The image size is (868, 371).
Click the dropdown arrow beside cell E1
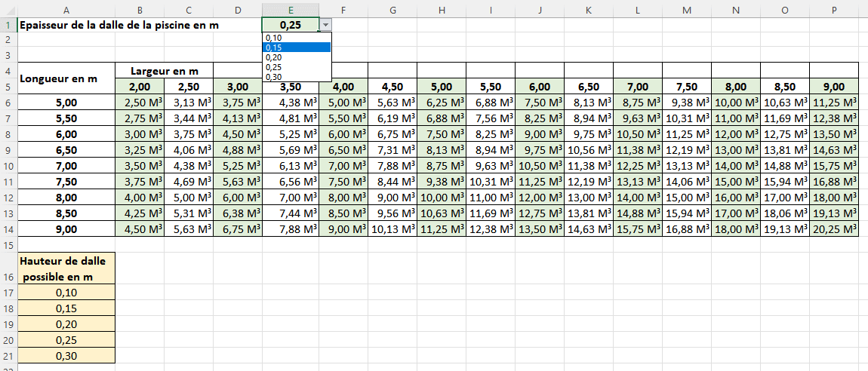point(325,25)
